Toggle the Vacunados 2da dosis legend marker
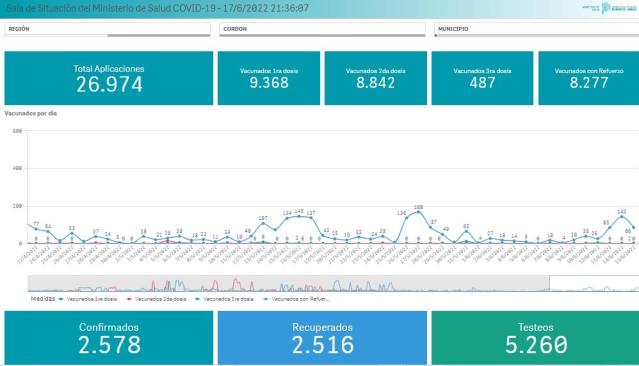Image resolution: width=639 pixels, height=366 pixels. click(129, 299)
